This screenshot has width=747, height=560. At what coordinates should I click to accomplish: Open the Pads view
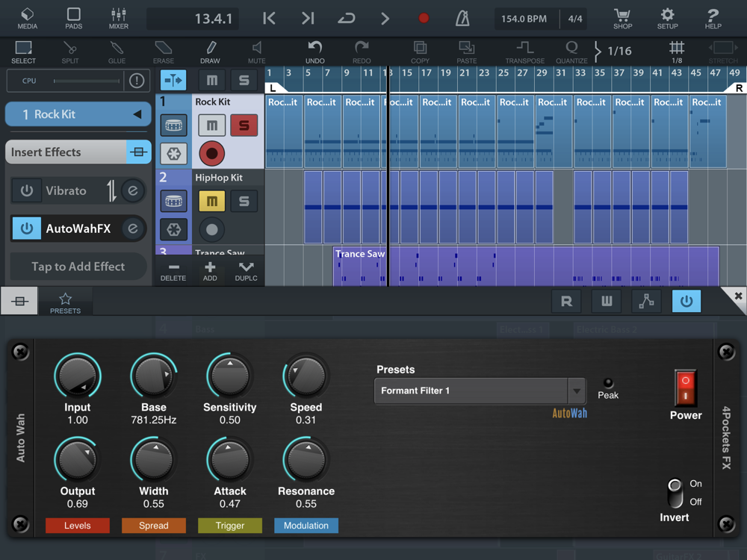point(73,19)
